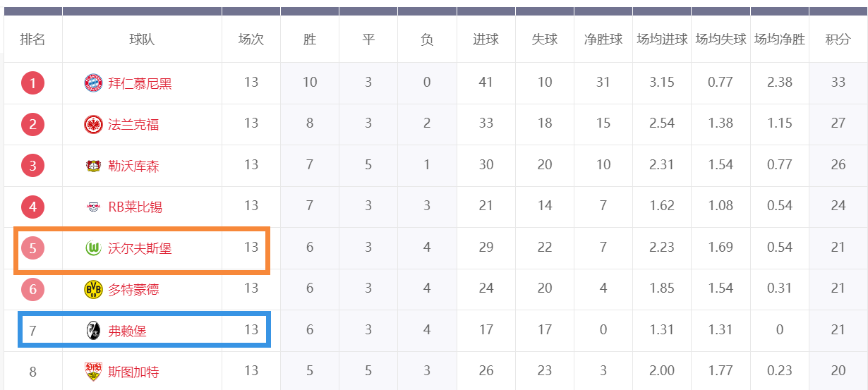The width and height of the screenshot is (868, 390).
Task: Click the Borussia Dortmund BVB logo
Action: pos(93,289)
